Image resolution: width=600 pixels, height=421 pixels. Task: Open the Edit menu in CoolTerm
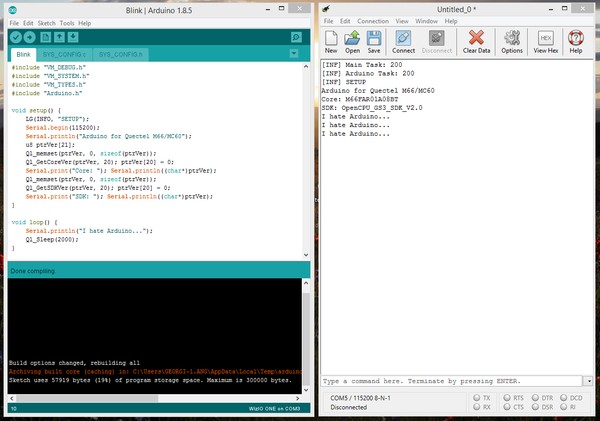pyautogui.click(x=345, y=21)
